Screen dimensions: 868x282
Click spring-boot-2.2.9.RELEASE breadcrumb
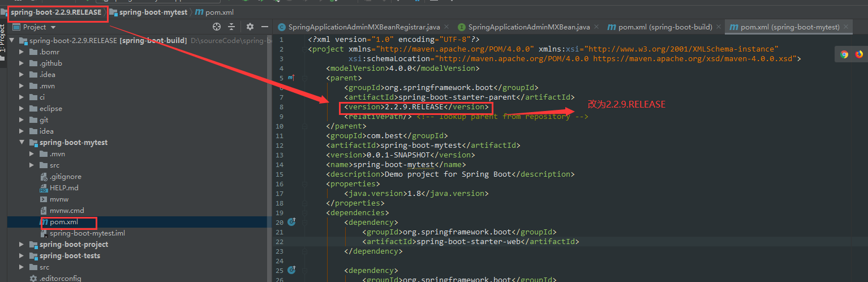pos(56,12)
